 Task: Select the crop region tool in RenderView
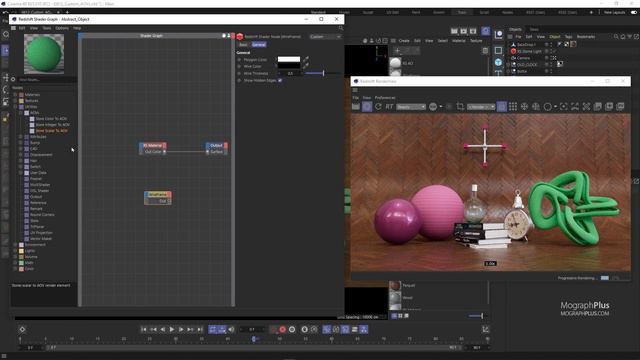pos(460,107)
